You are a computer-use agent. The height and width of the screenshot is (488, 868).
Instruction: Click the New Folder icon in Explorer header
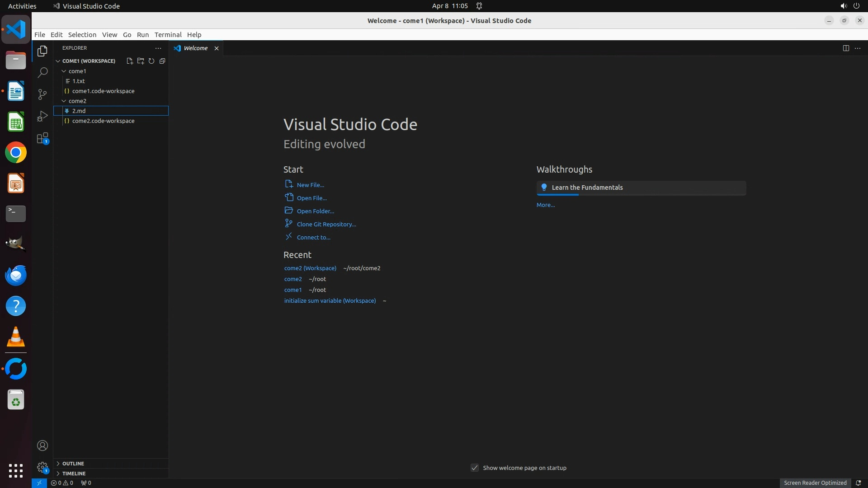click(x=141, y=61)
